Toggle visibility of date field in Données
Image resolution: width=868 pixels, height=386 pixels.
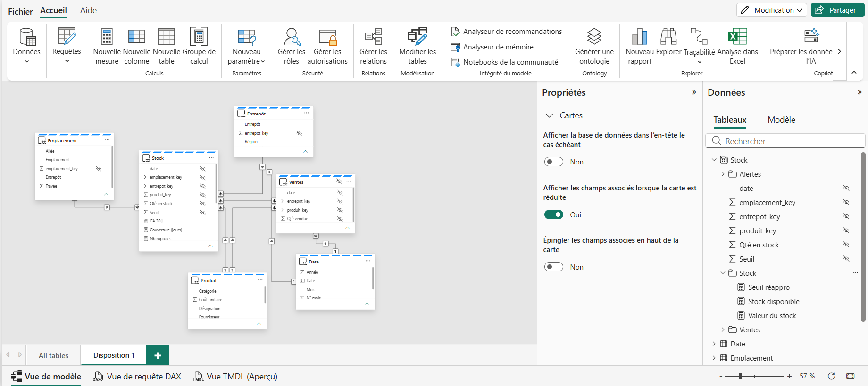[x=846, y=189]
